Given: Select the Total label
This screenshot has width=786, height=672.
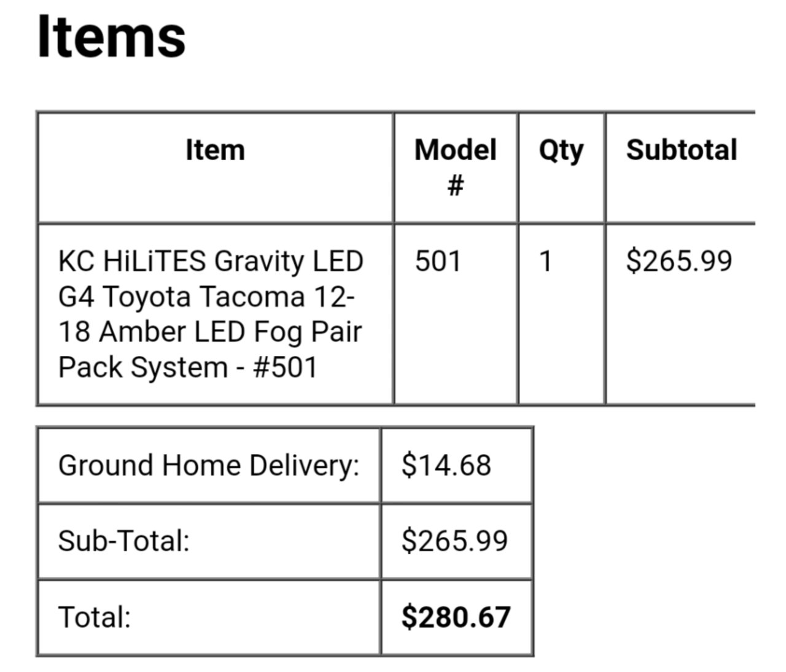Looking at the screenshot, I should pos(94,617).
